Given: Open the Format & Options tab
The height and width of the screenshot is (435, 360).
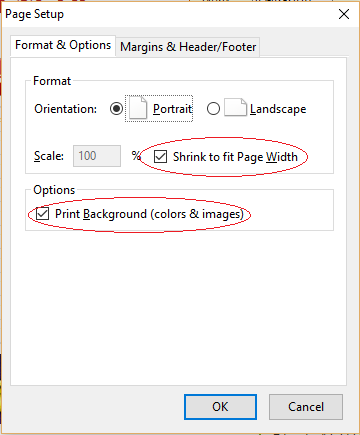Looking at the screenshot, I should pos(63,45).
